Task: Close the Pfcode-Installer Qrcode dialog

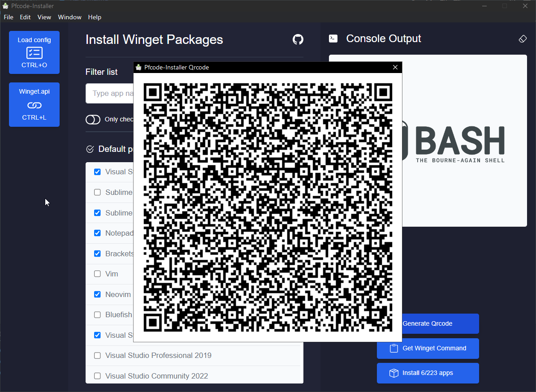Action: click(395, 67)
